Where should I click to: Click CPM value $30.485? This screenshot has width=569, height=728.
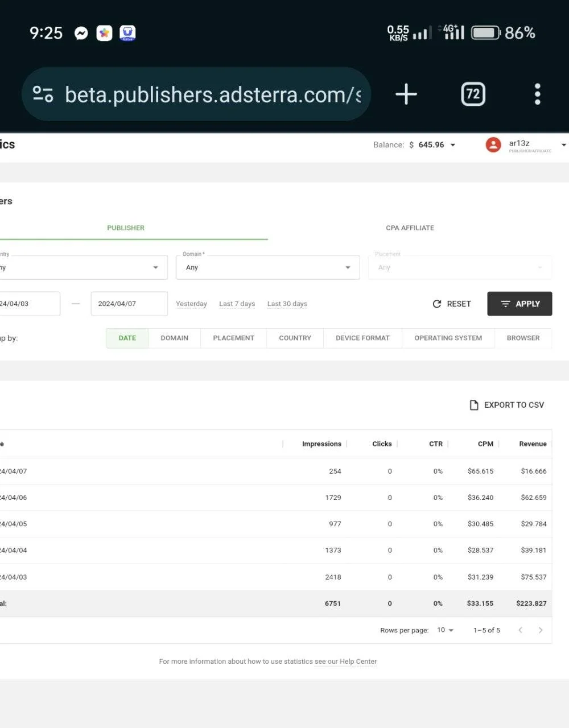[x=480, y=524]
